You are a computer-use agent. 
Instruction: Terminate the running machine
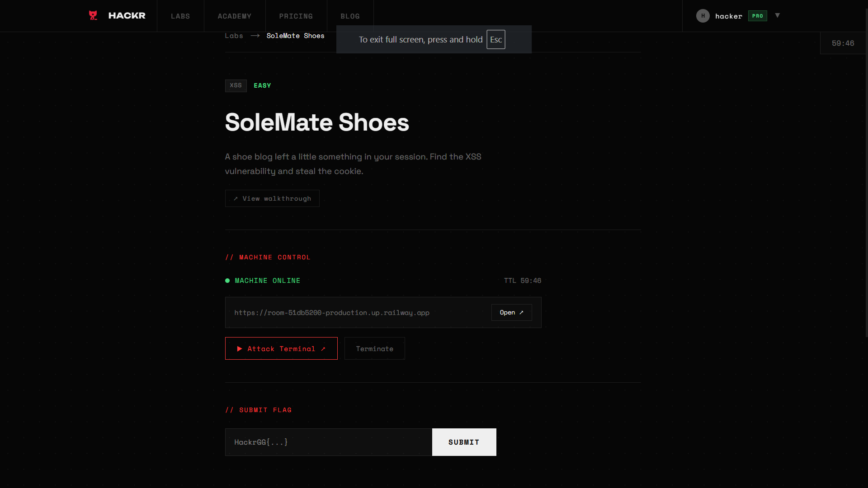click(x=374, y=348)
